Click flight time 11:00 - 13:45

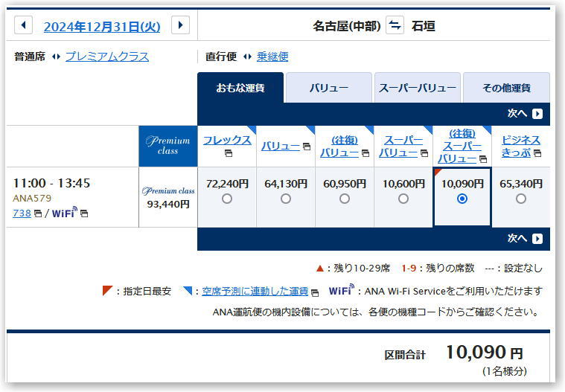51,183
